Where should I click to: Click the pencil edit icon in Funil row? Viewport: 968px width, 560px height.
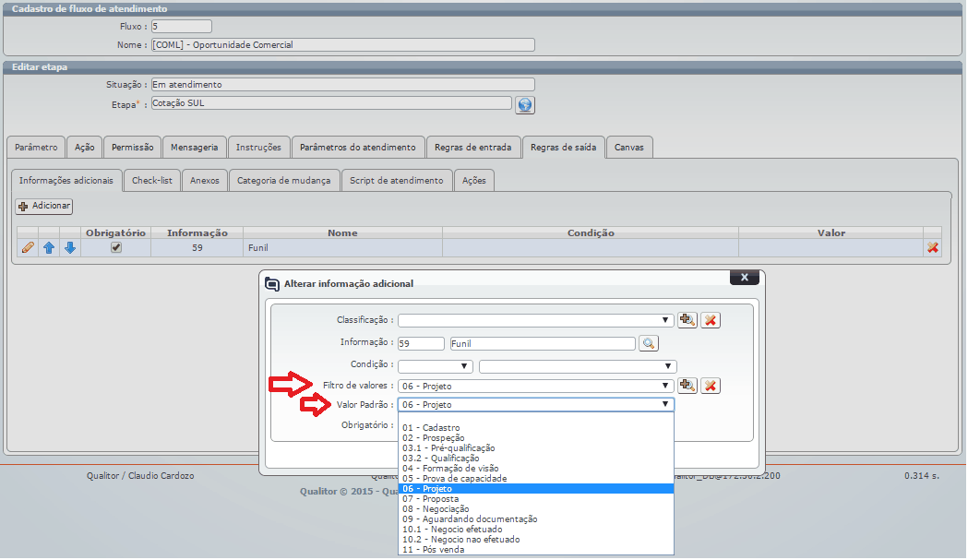coord(28,248)
